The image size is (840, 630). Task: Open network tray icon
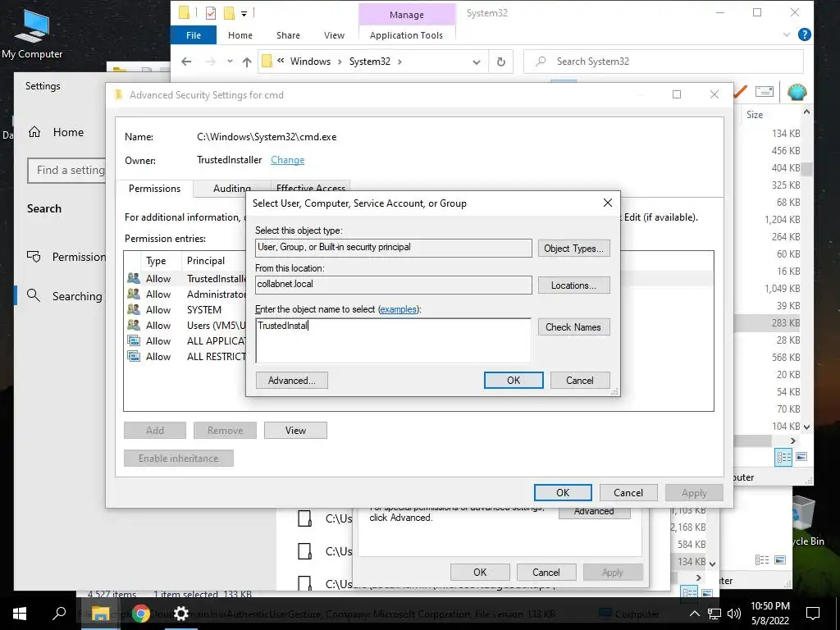[714, 614]
